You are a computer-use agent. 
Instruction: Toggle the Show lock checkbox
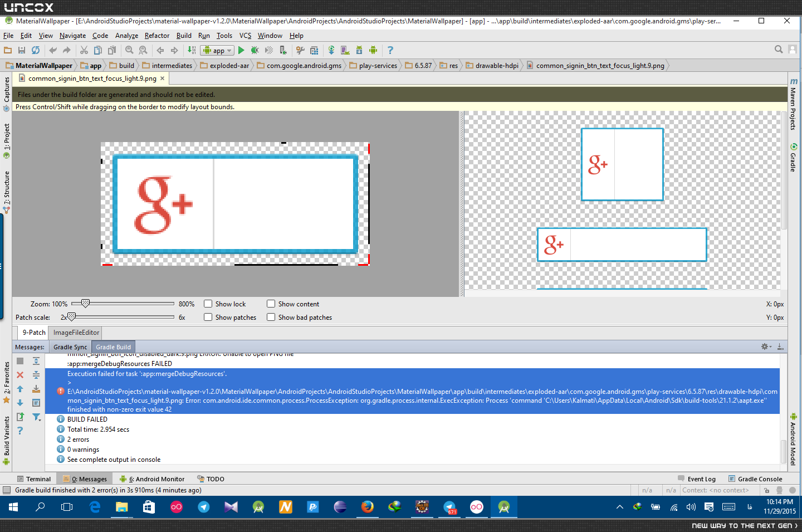208,304
